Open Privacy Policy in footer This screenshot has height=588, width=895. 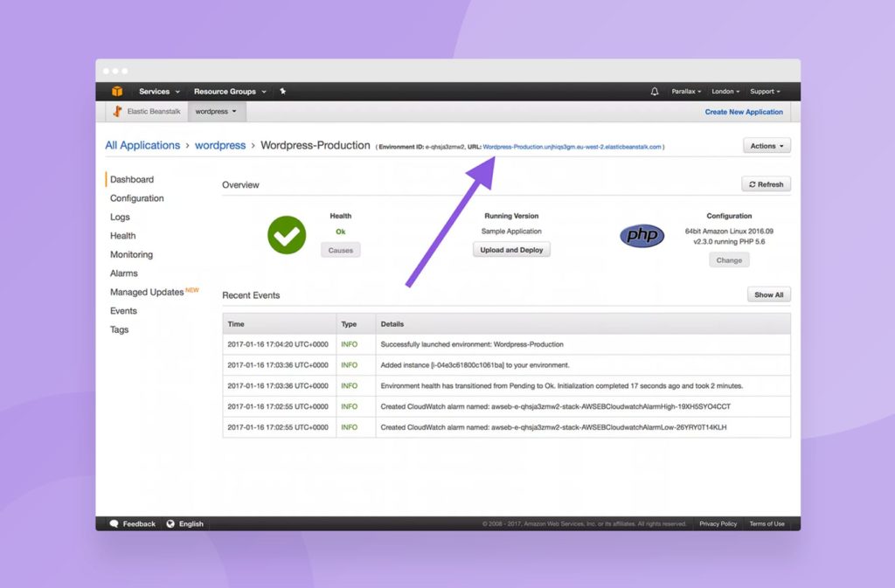pos(718,523)
